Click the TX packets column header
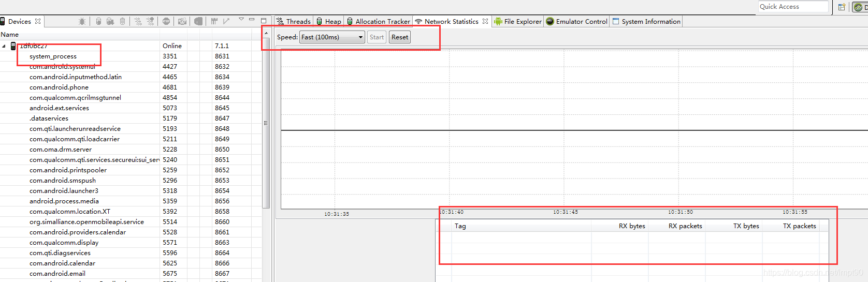 (x=791, y=226)
